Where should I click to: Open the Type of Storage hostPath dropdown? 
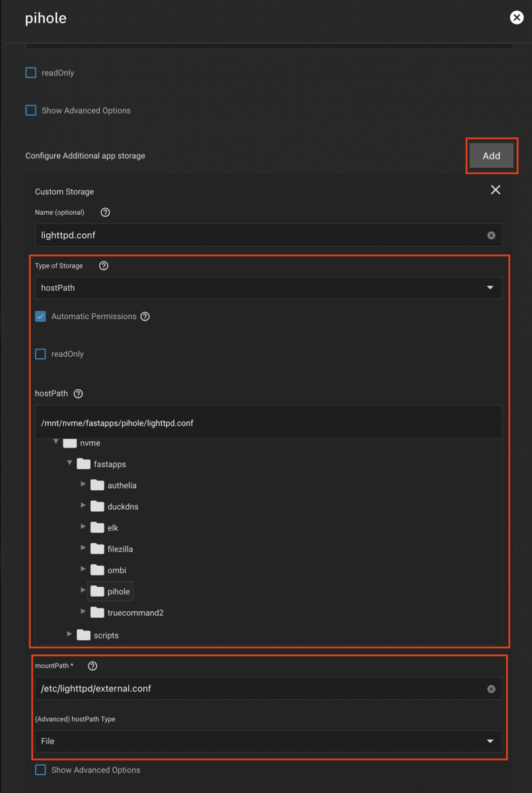click(268, 288)
